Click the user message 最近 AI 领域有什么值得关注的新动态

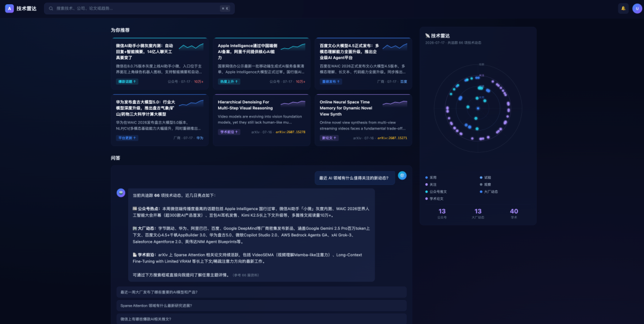tap(355, 178)
